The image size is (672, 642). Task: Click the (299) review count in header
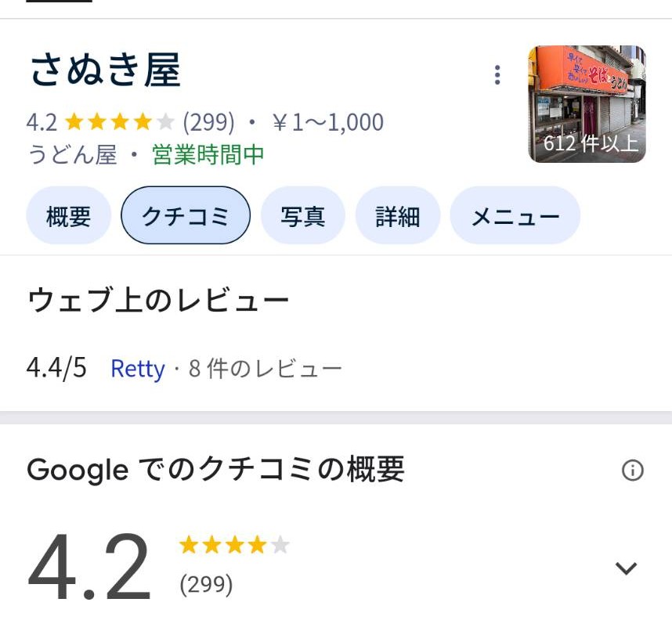(x=208, y=122)
